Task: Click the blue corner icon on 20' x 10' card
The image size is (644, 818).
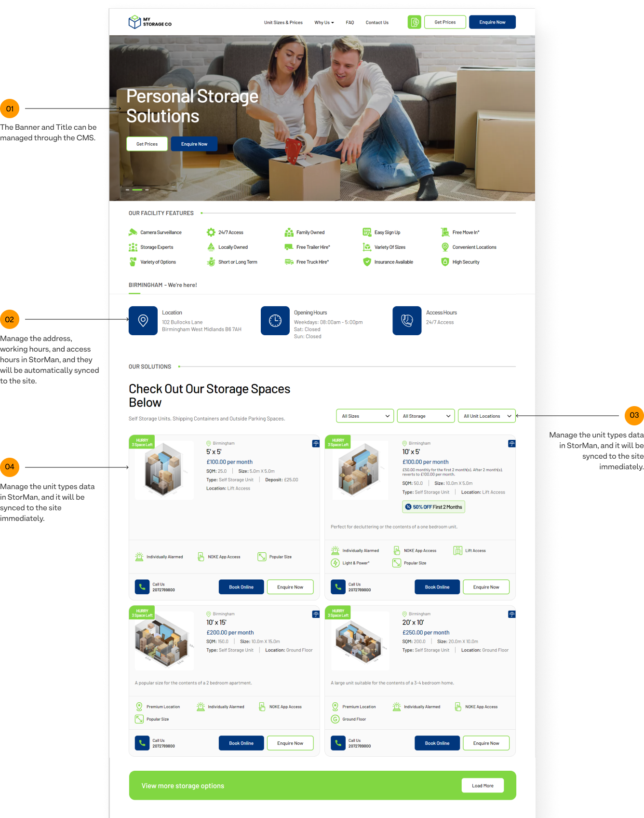Action: point(512,614)
